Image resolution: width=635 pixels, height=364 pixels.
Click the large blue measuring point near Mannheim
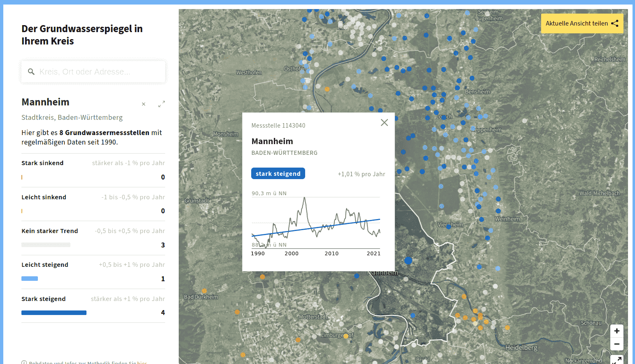pyautogui.click(x=408, y=260)
